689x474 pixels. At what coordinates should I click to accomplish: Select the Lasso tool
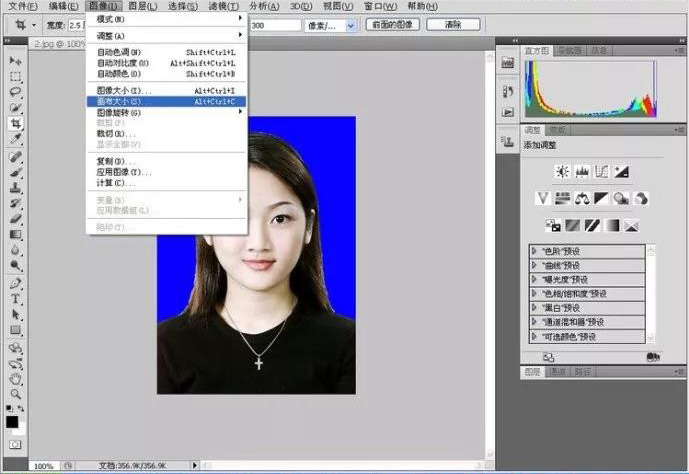pos(16,92)
